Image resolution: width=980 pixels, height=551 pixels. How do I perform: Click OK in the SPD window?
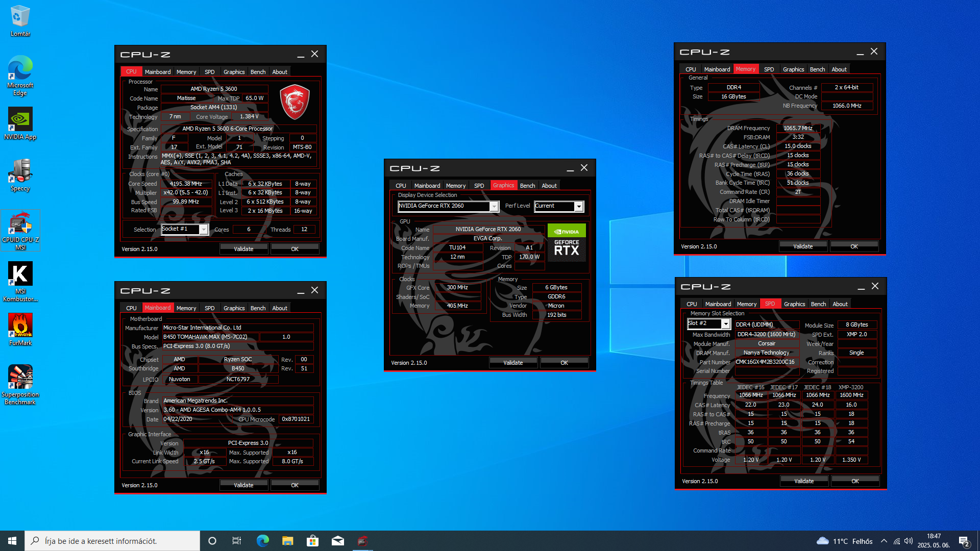(855, 481)
